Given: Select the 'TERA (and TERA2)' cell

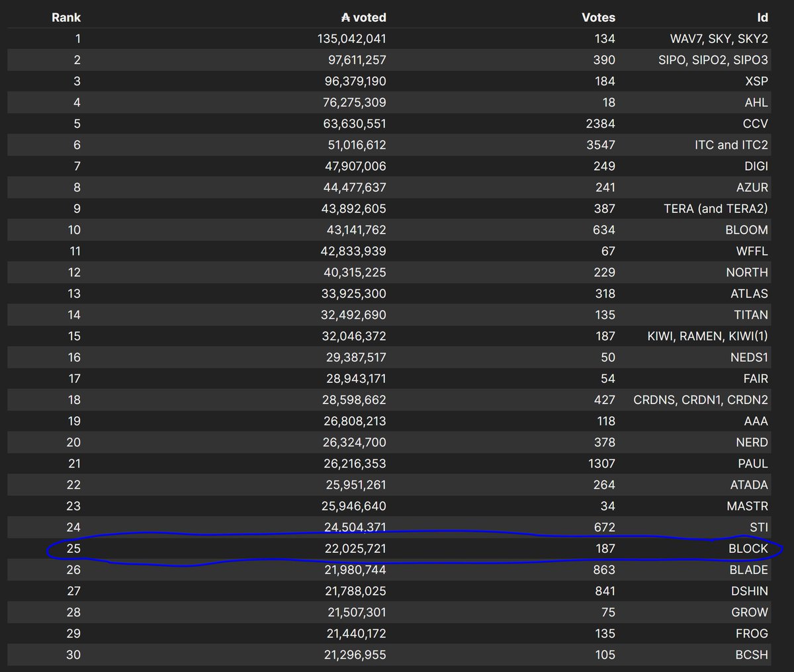Looking at the screenshot, I should 716,208.
